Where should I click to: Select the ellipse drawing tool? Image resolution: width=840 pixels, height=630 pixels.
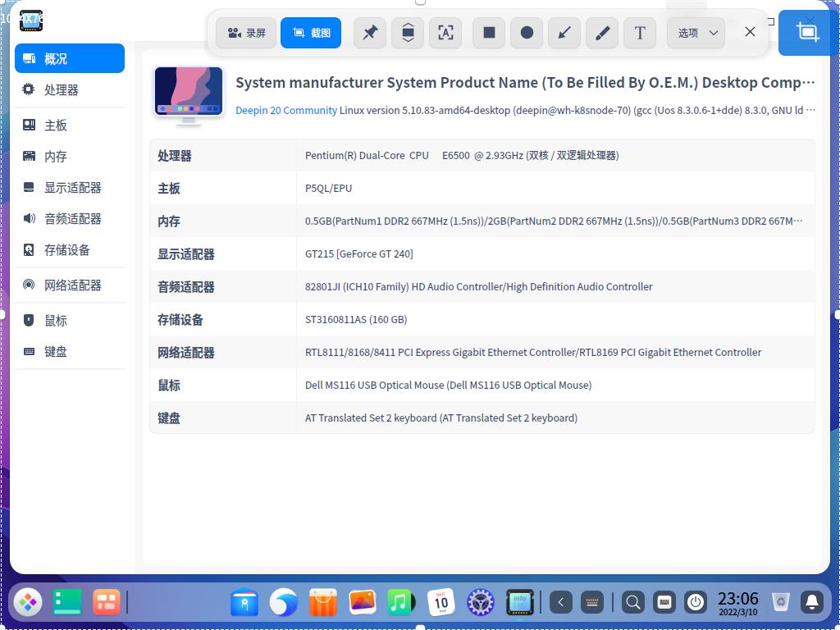pos(526,33)
